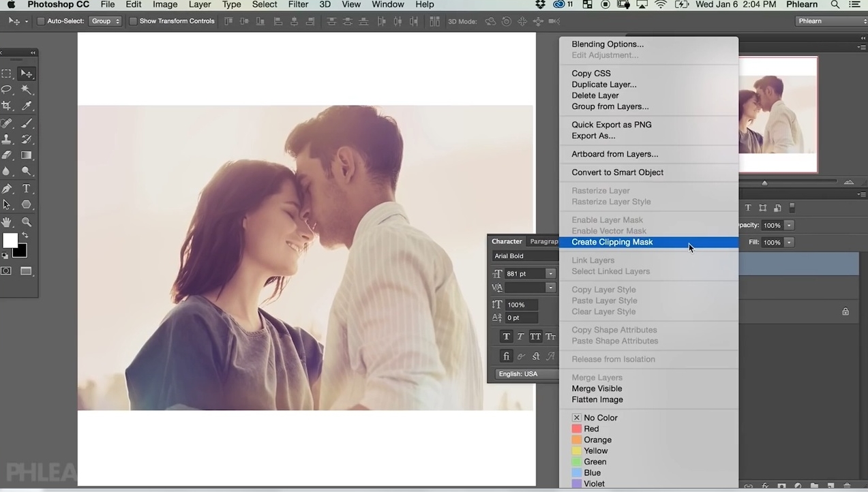Image resolution: width=868 pixels, height=492 pixels.
Task: Select the Eyedropper tool
Action: coord(27,106)
